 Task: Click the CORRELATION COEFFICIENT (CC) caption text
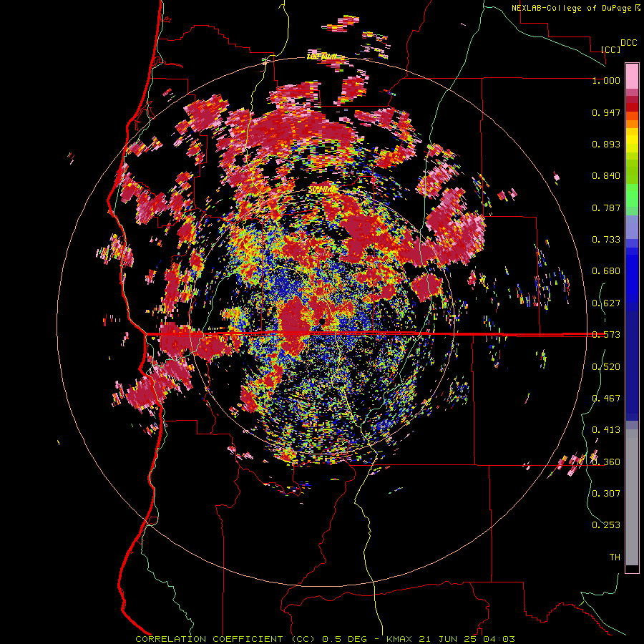pyautogui.click(x=225, y=639)
